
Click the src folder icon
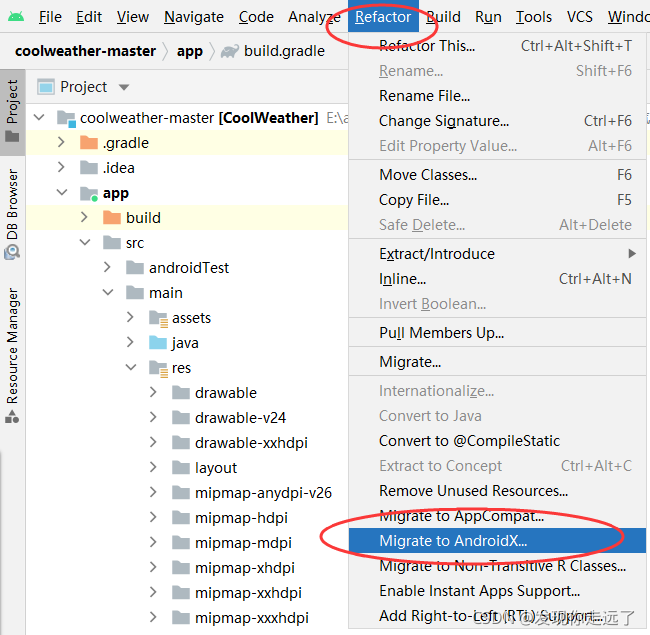point(112,242)
